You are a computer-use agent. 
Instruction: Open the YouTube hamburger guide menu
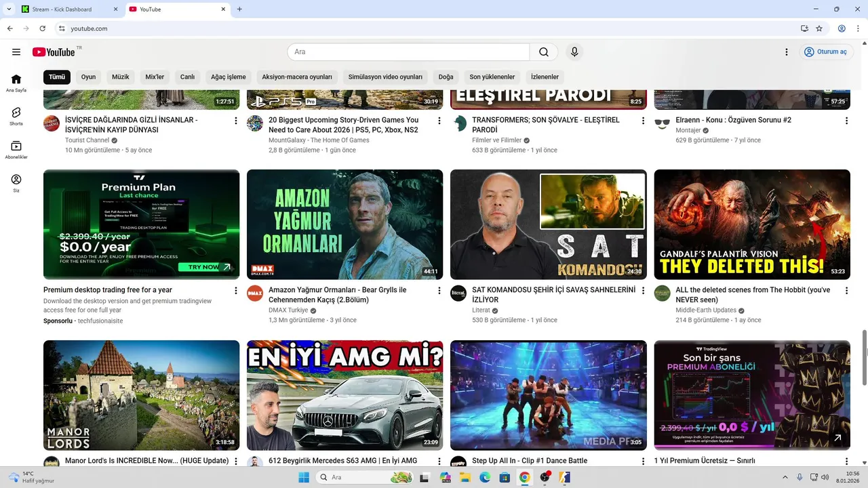point(16,52)
